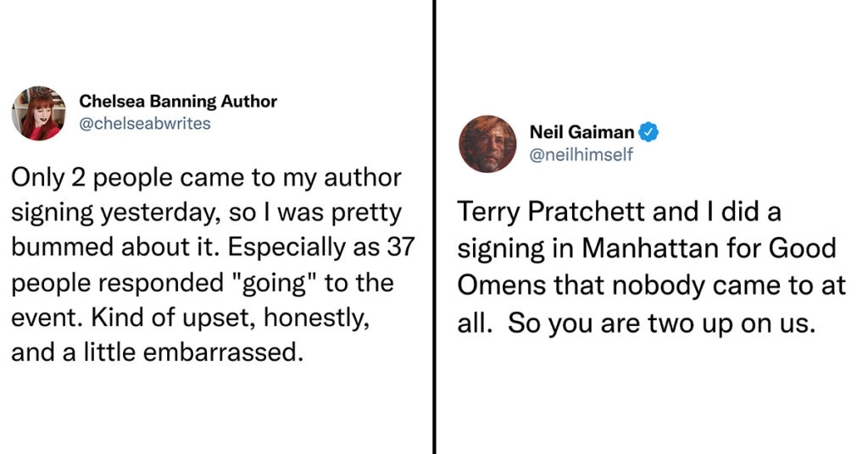The width and height of the screenshot is (868, 454).
Task: Open the Neil Gaiman display name
Action: (581, 132)
